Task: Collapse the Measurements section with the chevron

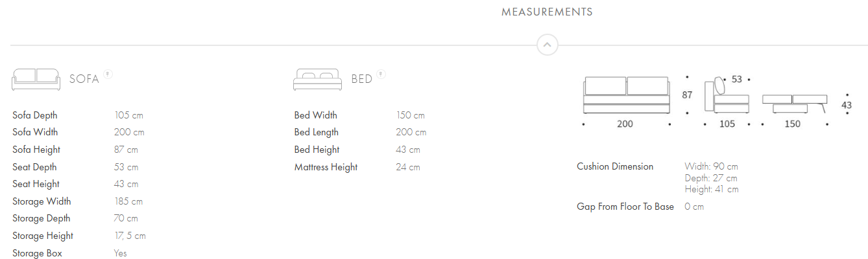Action: pos(547,45)
